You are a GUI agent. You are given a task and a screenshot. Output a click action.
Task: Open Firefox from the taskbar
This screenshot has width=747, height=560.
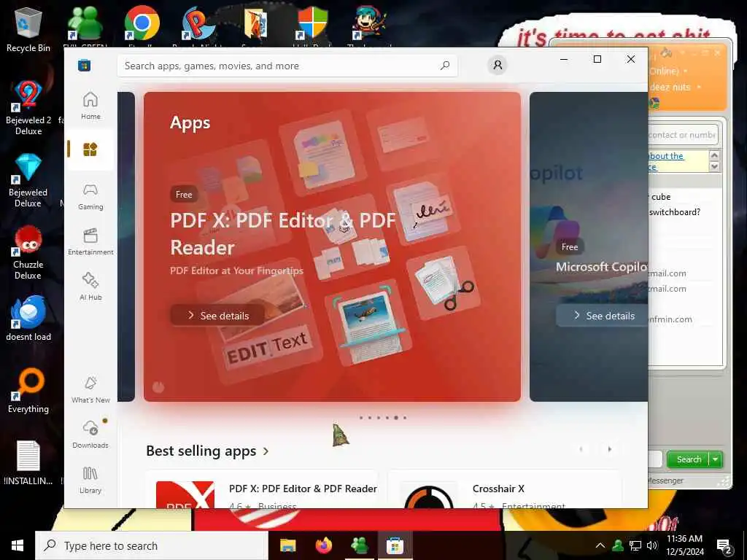pos(323,545)
